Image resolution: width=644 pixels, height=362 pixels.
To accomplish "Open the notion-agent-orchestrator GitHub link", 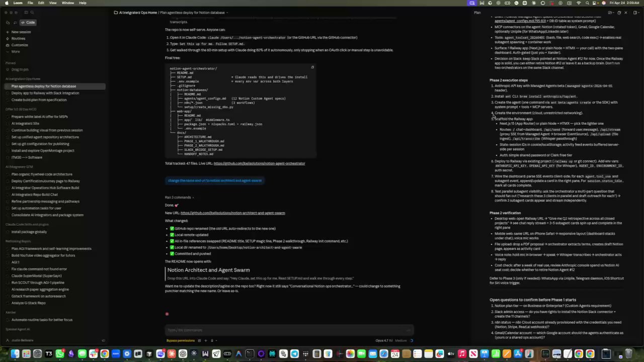I will click(x=259, y=163).
